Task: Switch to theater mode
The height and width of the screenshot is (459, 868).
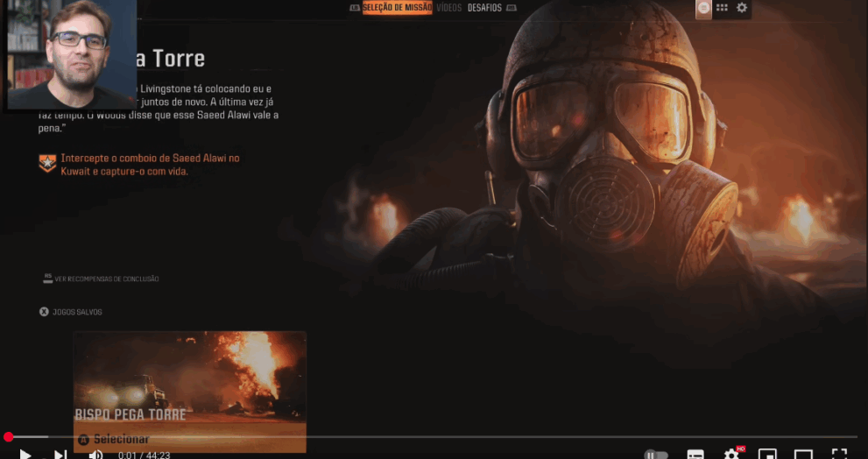Action: pyautogui.click(x=804, y=455)
